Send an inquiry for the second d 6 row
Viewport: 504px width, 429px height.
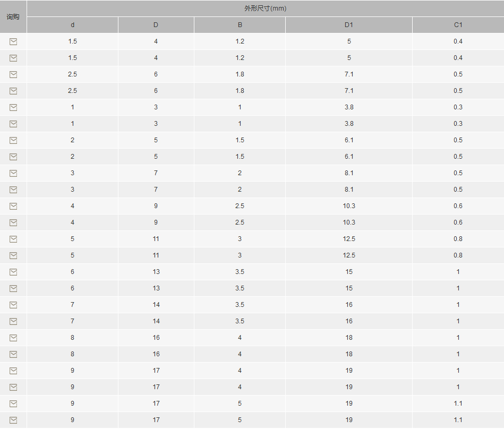tap(13, 289)
